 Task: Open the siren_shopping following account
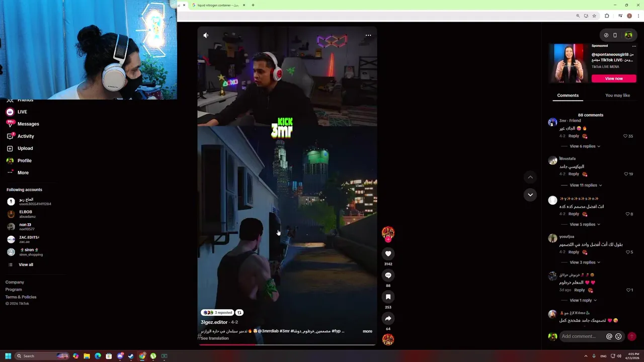coord(25,252)
